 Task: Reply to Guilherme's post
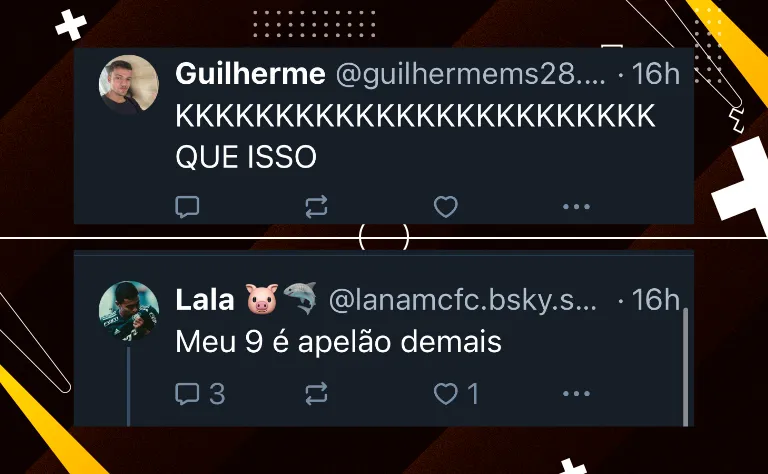[x=187, y=207]
